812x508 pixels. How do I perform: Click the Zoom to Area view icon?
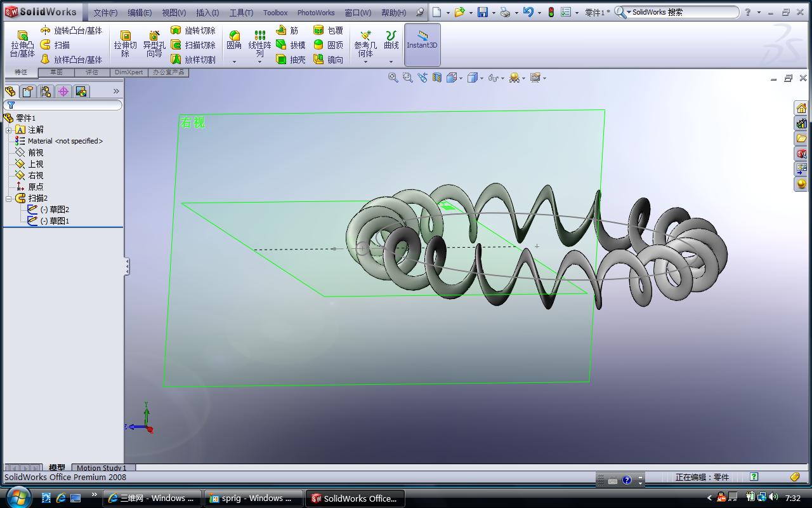[408, 77]
